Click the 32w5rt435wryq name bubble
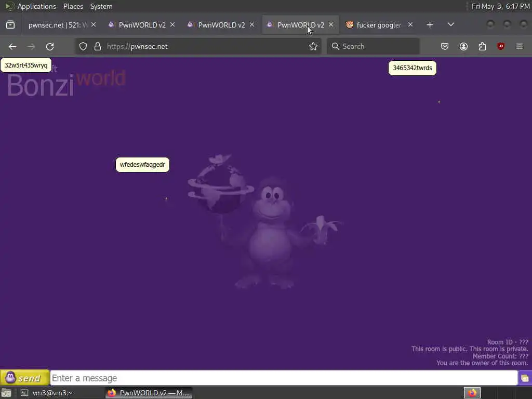The width and height of the screenshot is (532, 399). [x=26, y=65]
